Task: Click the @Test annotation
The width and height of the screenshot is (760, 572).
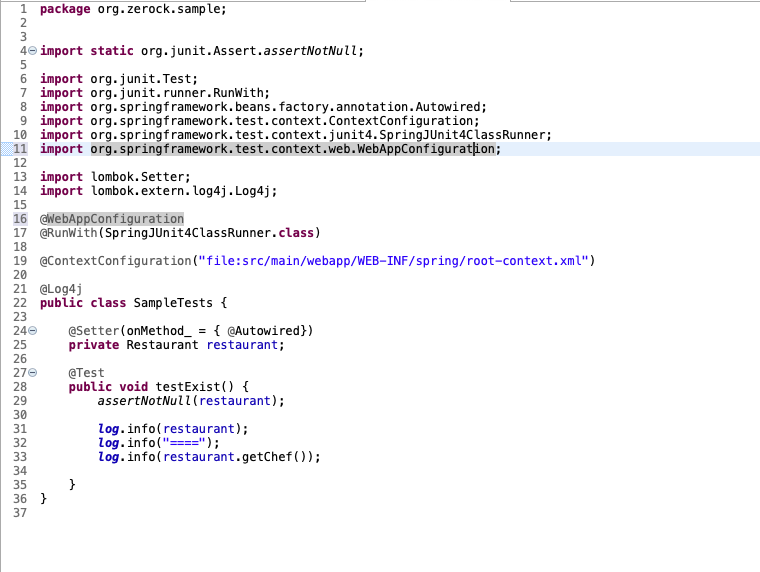Action: click(x=86, y=373)
